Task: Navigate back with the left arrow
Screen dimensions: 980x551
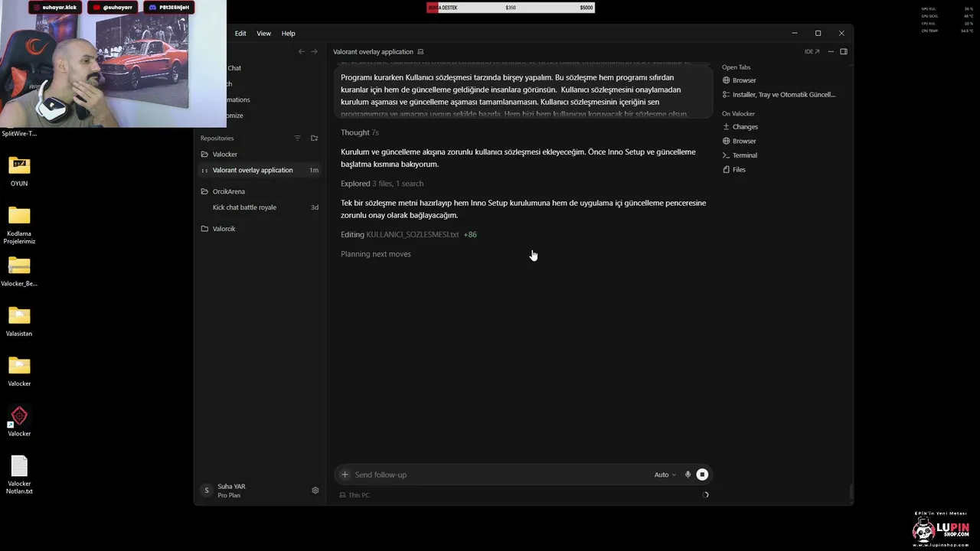Action: coord(301,51)
